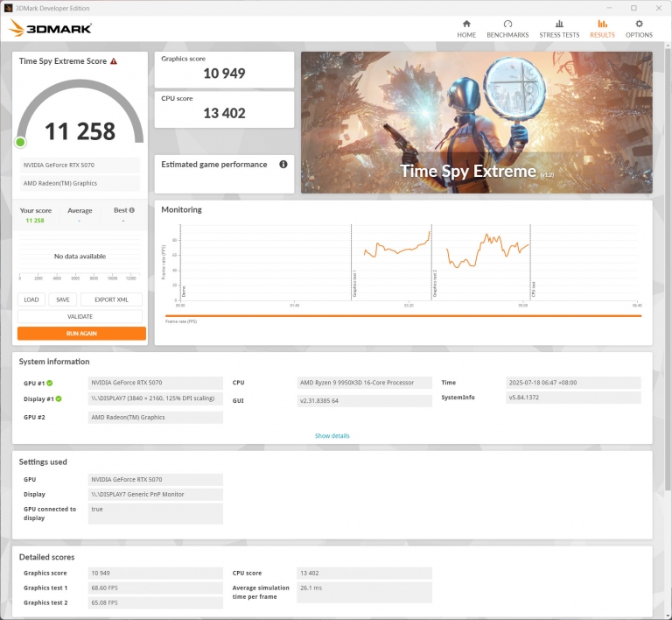Click the Graphics test 2 65.08 FPS value
The width and height of the screenshot is (672, 620).
pyautogui.click(x=155, y=602)
